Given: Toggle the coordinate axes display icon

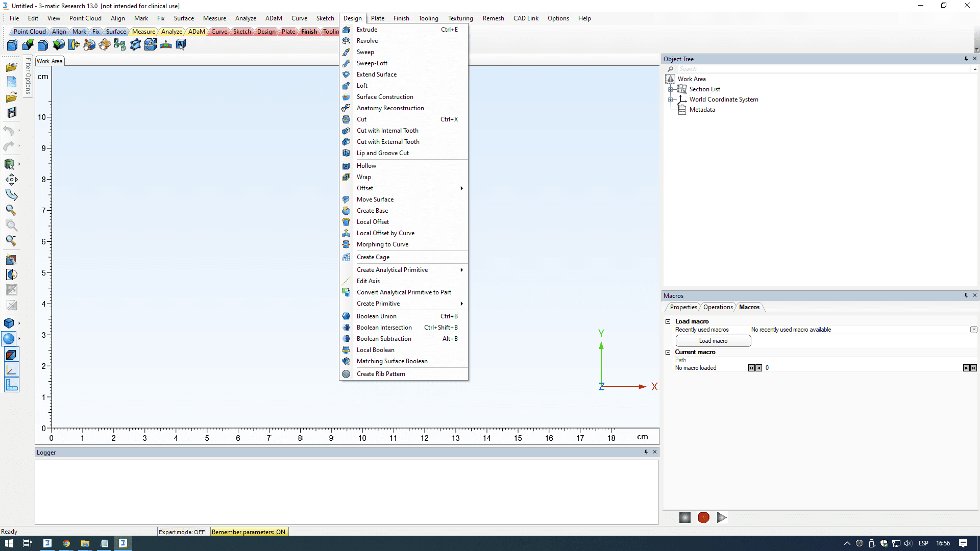Looking at the screenshot, I should [x=11, y=369].
